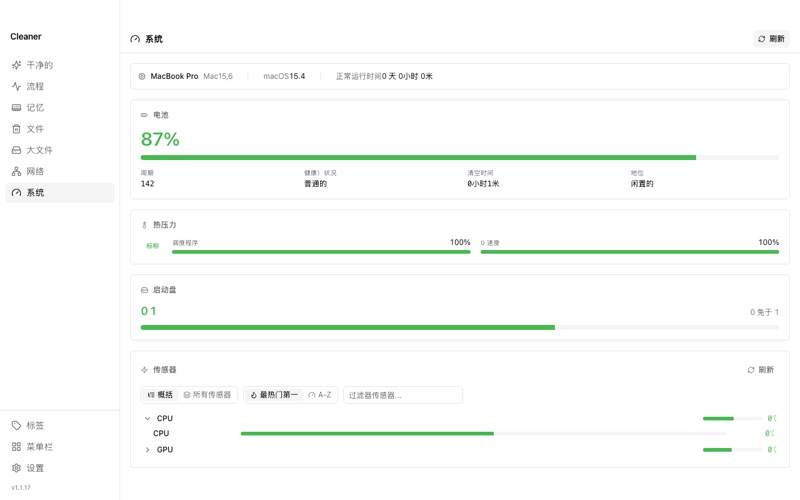This screenshot has height=500, width=800.
Task: Click the green 标称 thermal status label
Action: 153,246
